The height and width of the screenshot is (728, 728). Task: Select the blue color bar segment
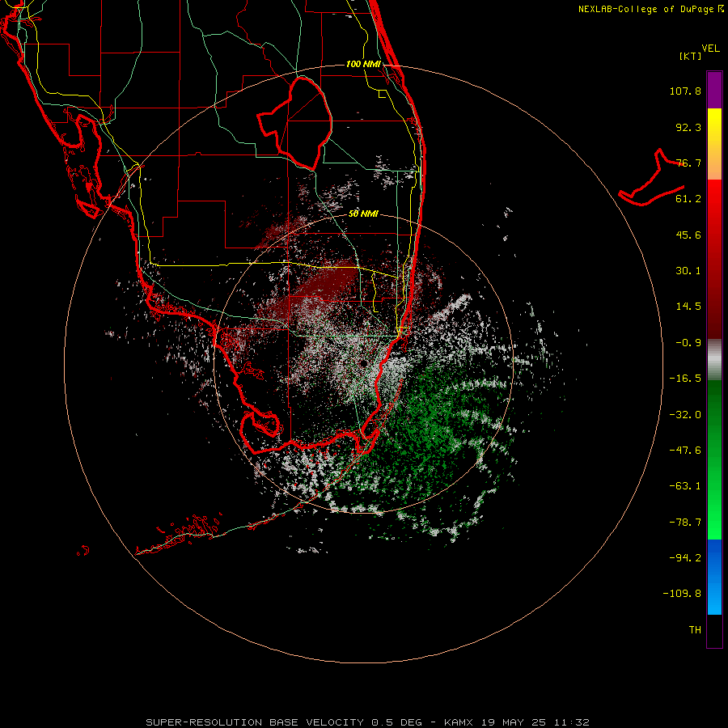714,577
